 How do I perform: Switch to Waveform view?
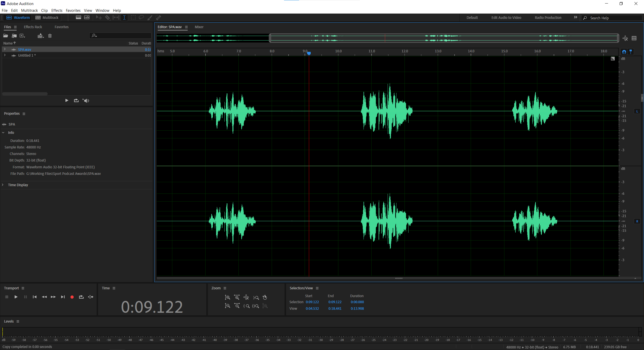[x=18, y=18]
